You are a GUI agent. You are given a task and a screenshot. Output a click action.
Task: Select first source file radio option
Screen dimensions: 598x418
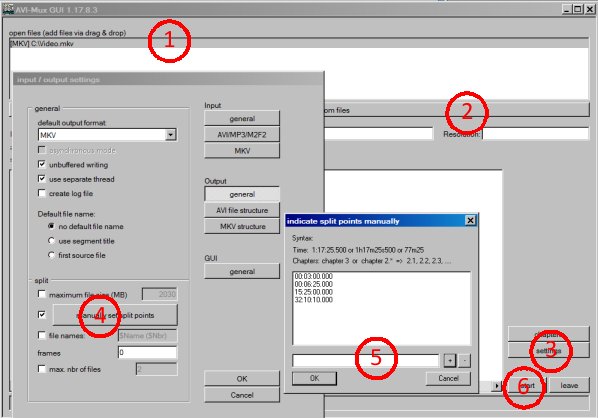(x=51, y=255)
